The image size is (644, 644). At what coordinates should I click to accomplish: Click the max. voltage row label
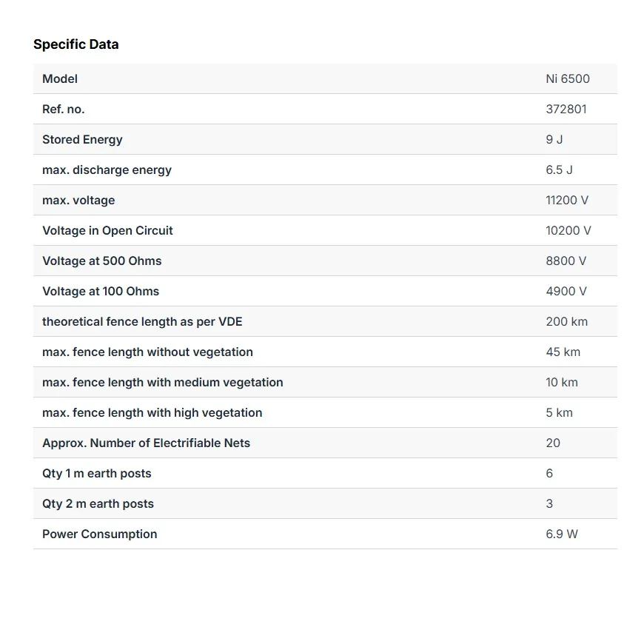pos(78,201)
